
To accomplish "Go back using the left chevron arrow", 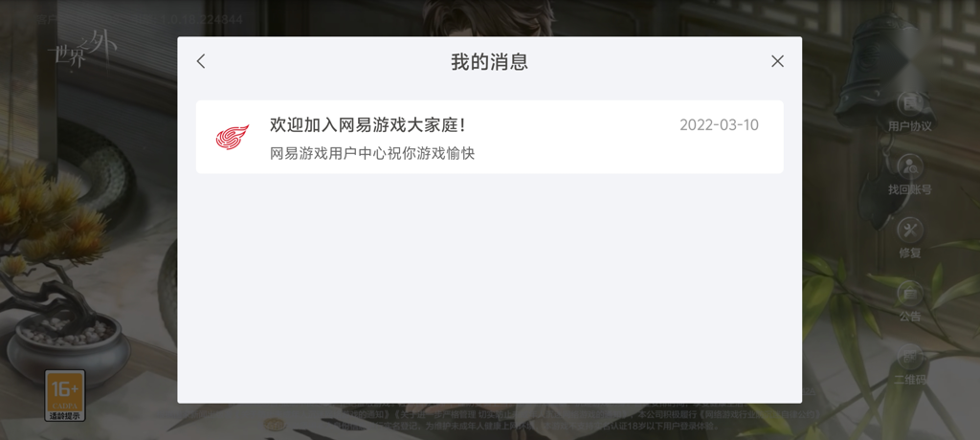I will pos(201,61).
